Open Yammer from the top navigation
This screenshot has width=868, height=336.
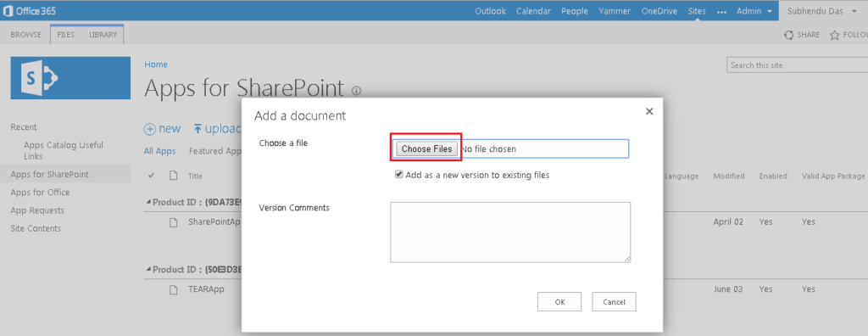(x=615, y=10)
